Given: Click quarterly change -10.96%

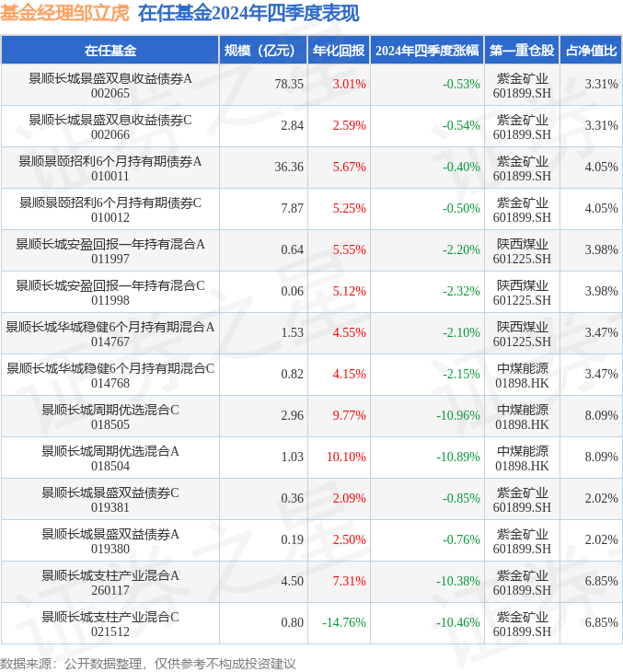Looking at the screenshot, I should (x=458, y=415).
